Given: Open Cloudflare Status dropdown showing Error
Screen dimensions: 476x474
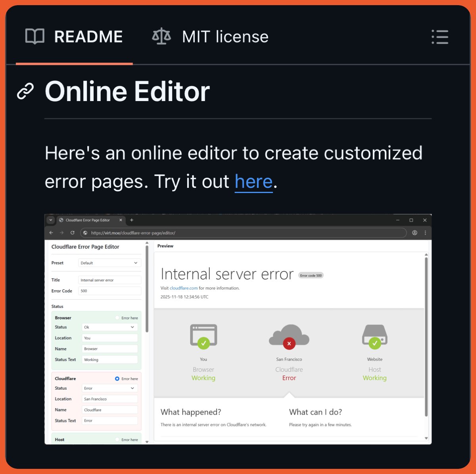Looking at the screenshot, I should pyautogui.click(x=110, y=388).
